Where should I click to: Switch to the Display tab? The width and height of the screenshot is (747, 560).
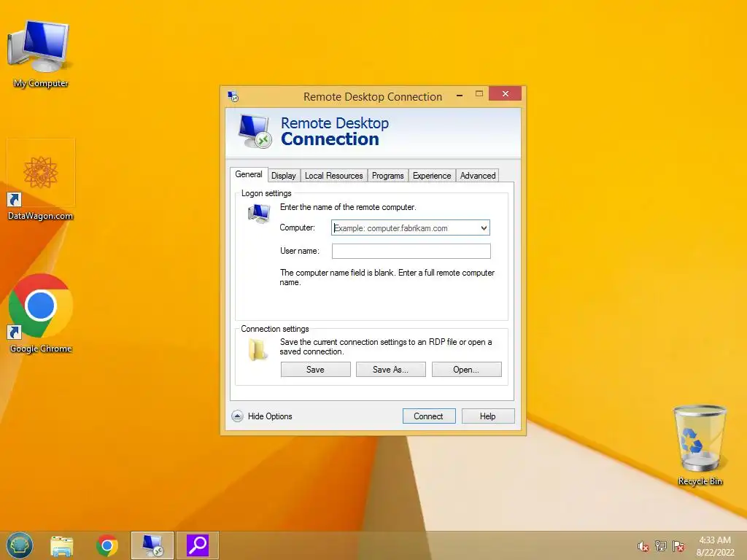coord(284,176)
